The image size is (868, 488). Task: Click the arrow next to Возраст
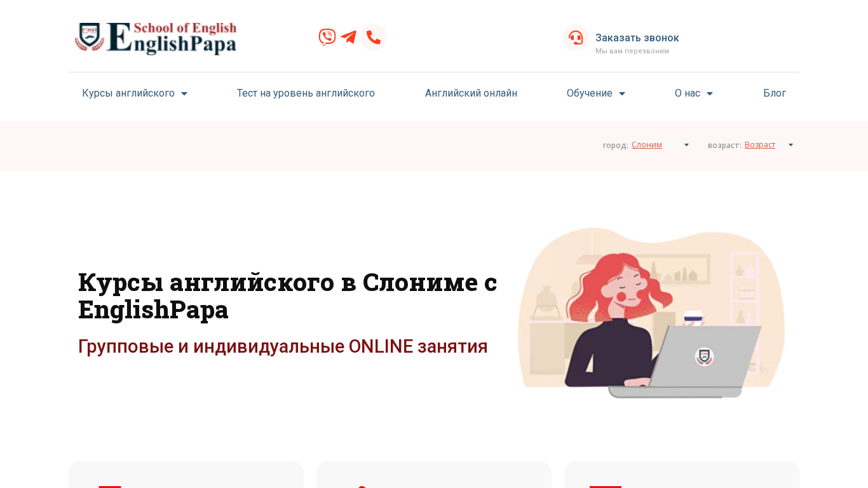(790, 145)
